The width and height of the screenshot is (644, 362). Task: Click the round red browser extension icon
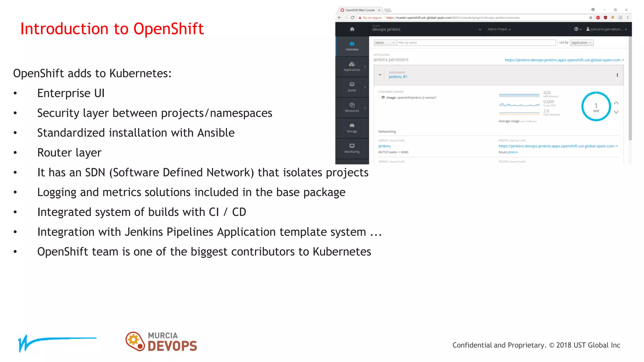(598, 18)
